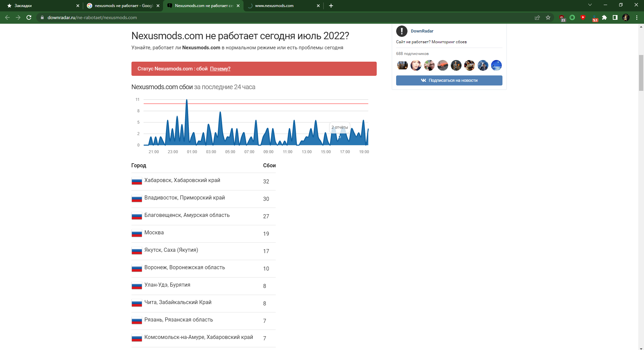Select row Улан-Удэ, Бурятия
The image size is (644, 350).
[x=204, y=286]
